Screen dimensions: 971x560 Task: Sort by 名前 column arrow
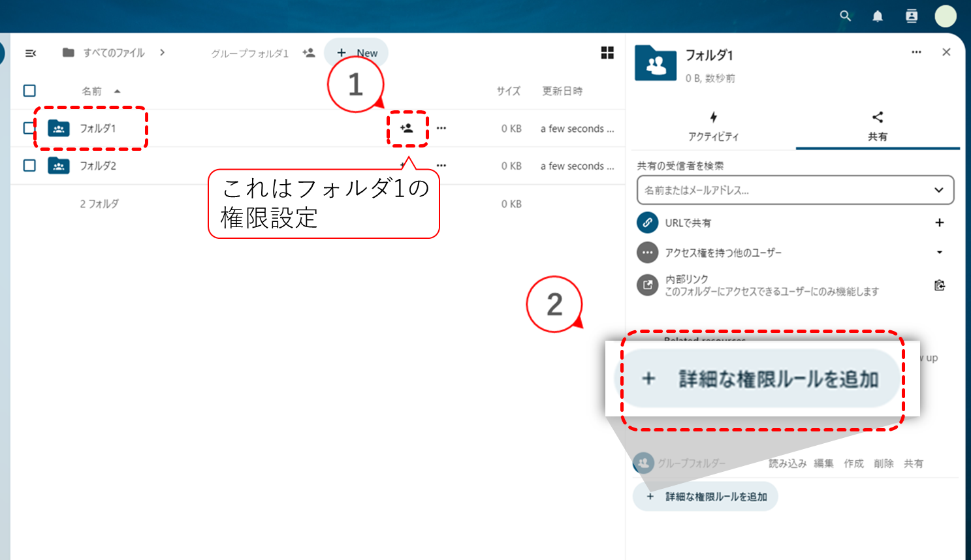click(x=117, y=91)
